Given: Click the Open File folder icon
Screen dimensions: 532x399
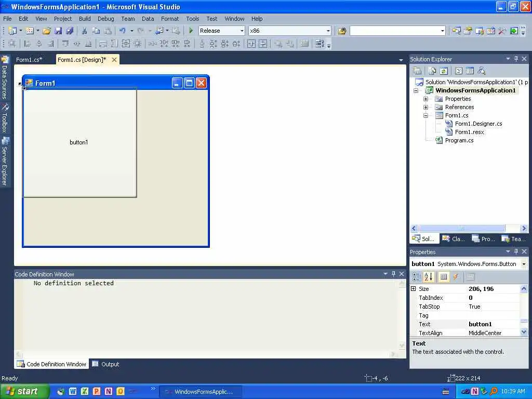Looking at the screenshot, I should (x=46, y=31).
